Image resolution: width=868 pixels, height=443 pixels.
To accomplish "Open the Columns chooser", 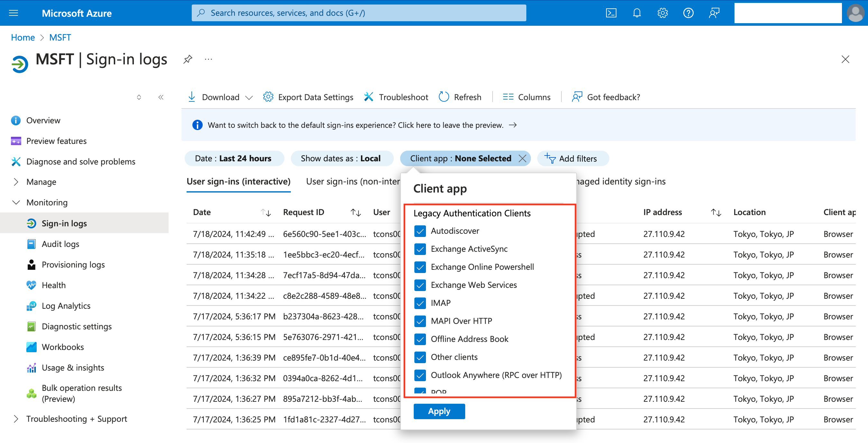I will pos(527,97).
